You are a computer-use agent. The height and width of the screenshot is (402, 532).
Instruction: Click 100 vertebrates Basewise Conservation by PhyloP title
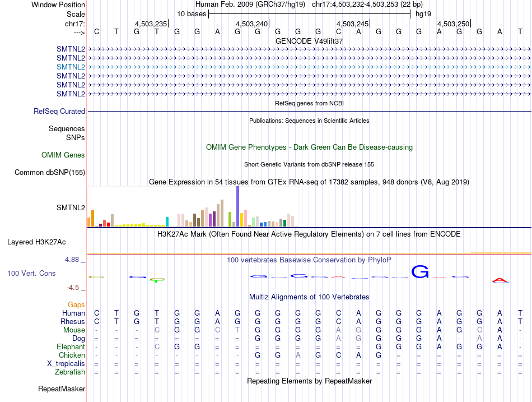(309, 260)
